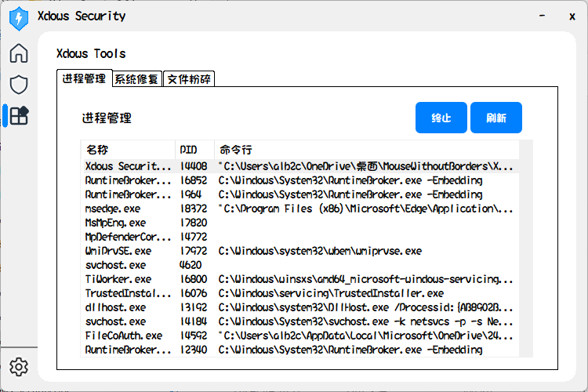Image resolution: width=588 pixels, height=392 pixels.
Task: Sort by the 命令行 column header
Action: coord(367,150)
